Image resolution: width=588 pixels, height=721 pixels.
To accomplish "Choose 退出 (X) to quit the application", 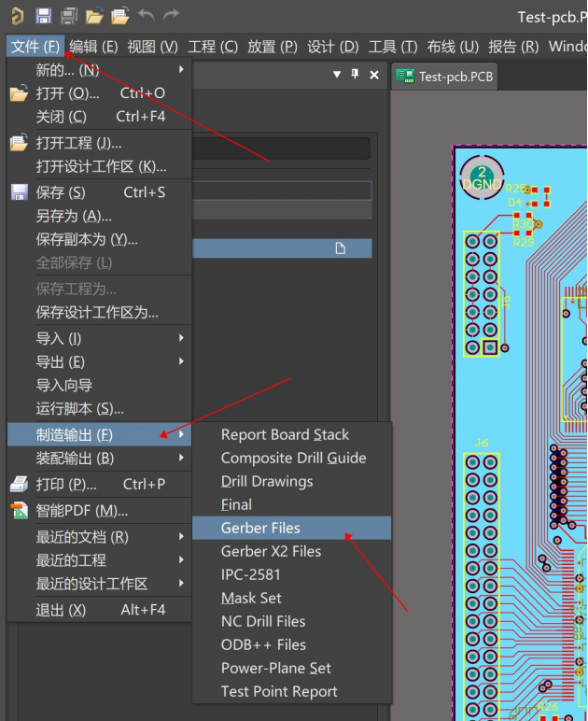I will [99, 610].
